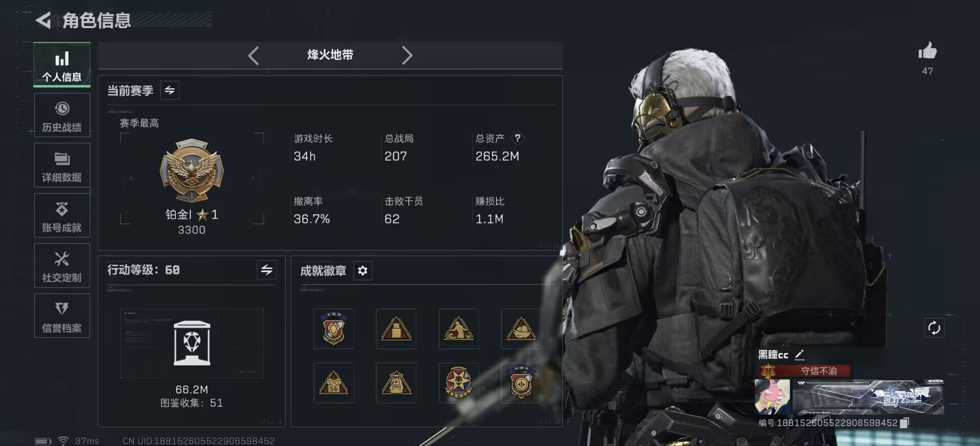Go back using the arrow beside 角色信息
The height and width of the screenshot is (446, 980).
43,20
